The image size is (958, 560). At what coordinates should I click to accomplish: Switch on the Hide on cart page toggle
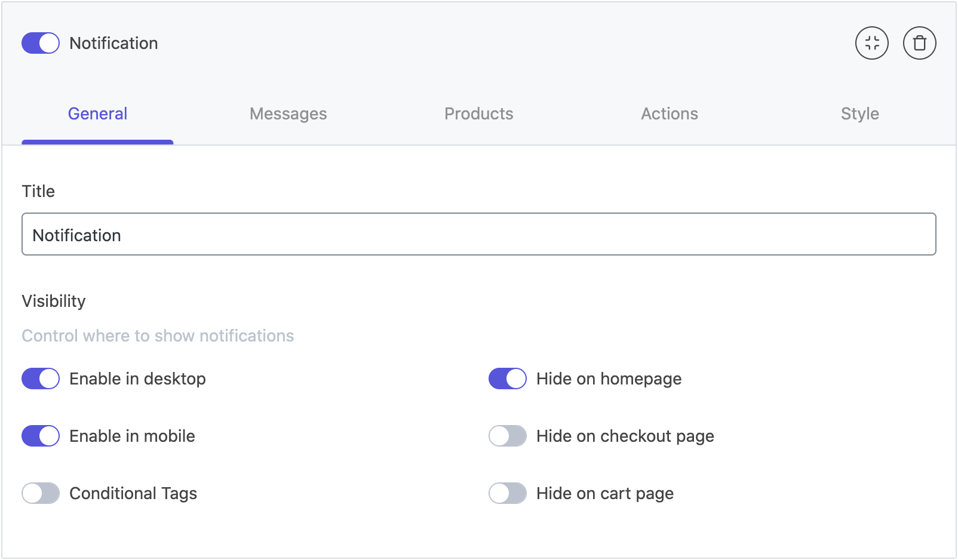click(508, 493)
